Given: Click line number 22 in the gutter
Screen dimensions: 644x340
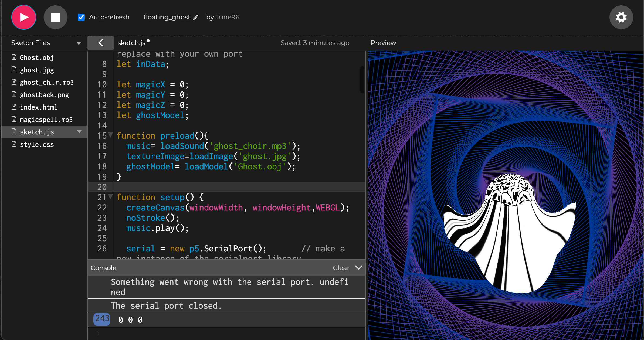Looking at the screenshot, I should (x=102, y=208).
